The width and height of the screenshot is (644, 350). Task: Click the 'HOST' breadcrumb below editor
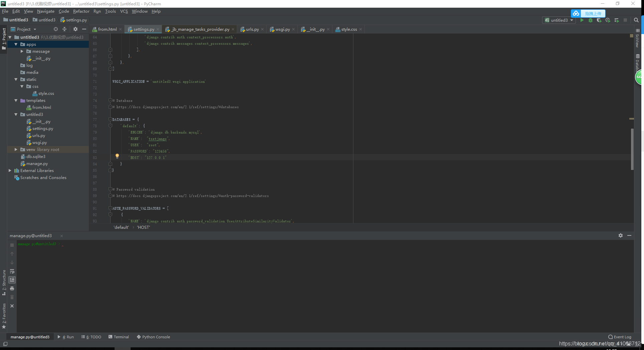coord(144,227)
